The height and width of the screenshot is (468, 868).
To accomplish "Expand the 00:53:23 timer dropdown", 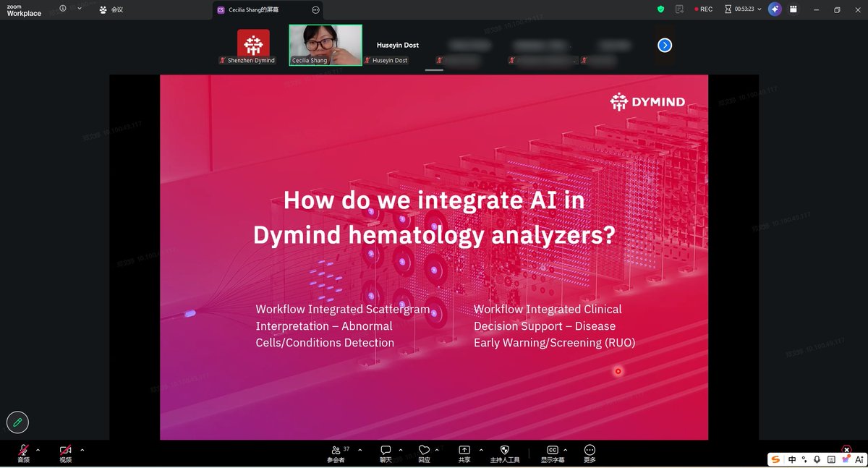I will (759, 9).
